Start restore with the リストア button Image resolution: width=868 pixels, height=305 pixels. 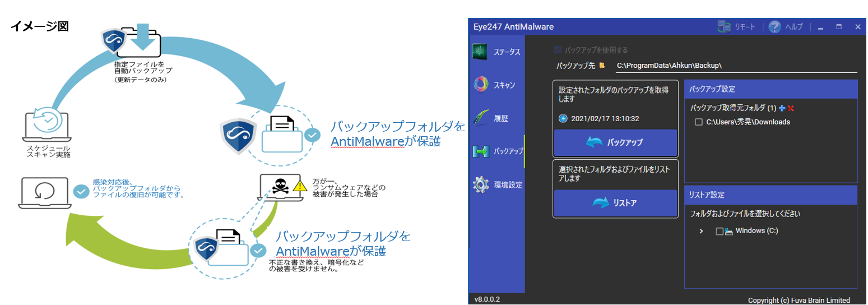tap(615, 203)
